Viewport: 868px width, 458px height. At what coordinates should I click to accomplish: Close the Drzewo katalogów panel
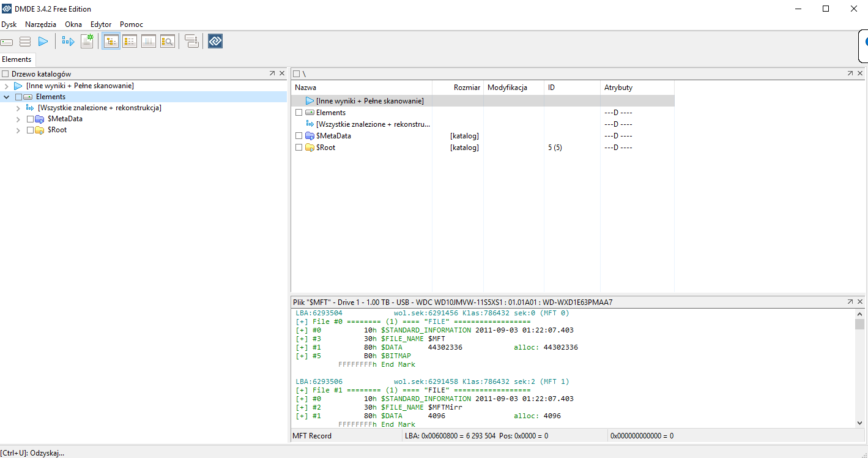pos(282,73)
